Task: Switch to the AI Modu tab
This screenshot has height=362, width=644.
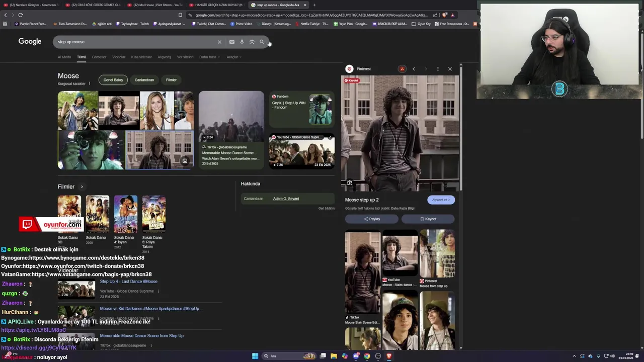Action: [64, 57]
